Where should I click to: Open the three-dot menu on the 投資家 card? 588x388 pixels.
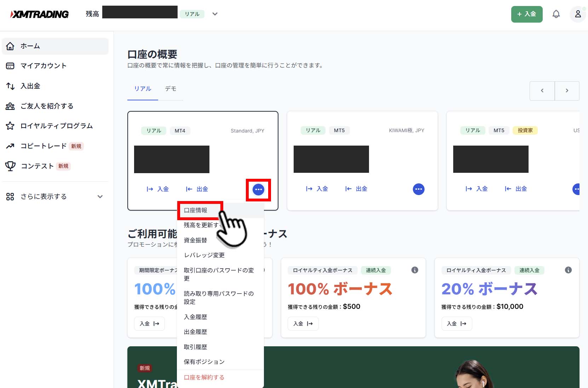[576, 189]
